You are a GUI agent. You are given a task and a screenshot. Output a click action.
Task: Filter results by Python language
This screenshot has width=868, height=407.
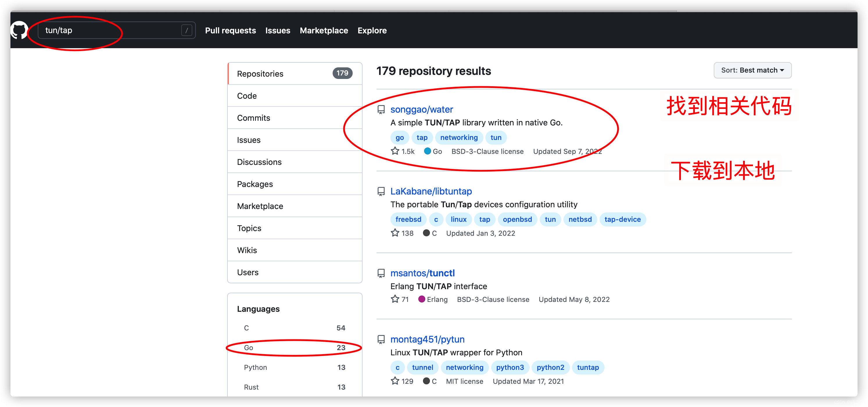pyautogui.click(x=295, y=367)
